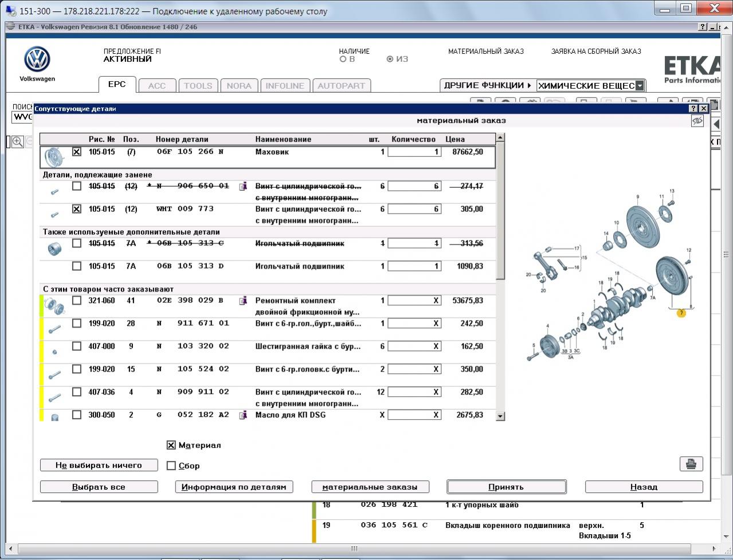Open info icon for part 02E 398 029 B
This screenshot has height=560, width=733.
[x=243, y=301]
